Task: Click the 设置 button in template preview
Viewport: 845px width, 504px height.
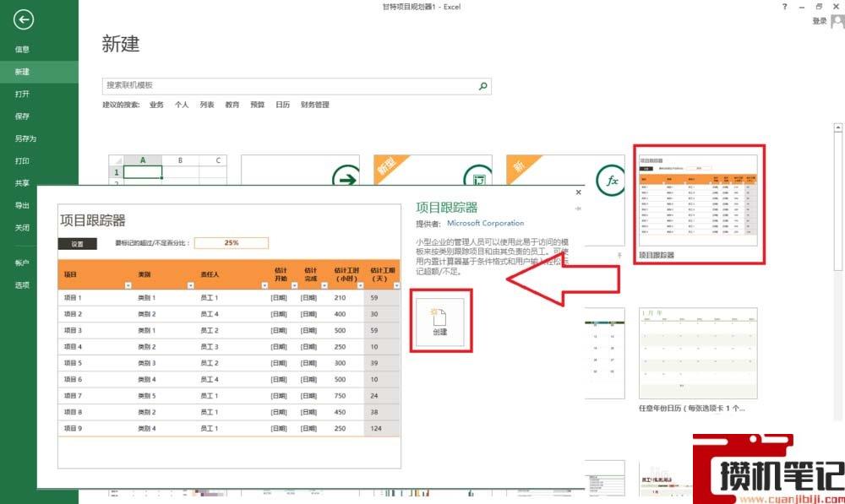Action: [78, 244]
